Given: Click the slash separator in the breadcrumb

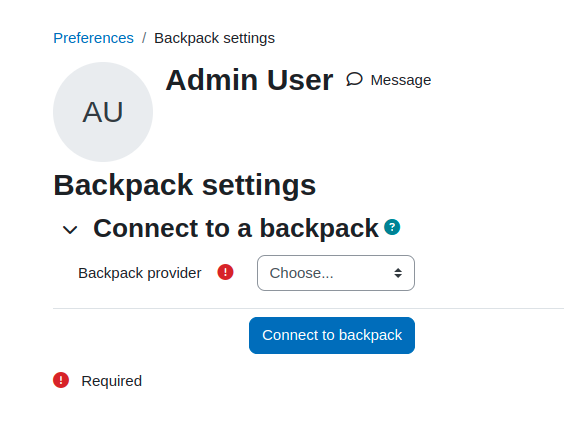Looking at the screenshot, I should (144, 38).
